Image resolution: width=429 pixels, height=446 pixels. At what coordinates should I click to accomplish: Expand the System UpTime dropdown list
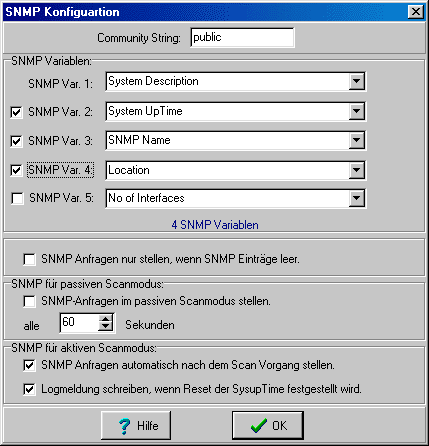click(x=356, y=111)
